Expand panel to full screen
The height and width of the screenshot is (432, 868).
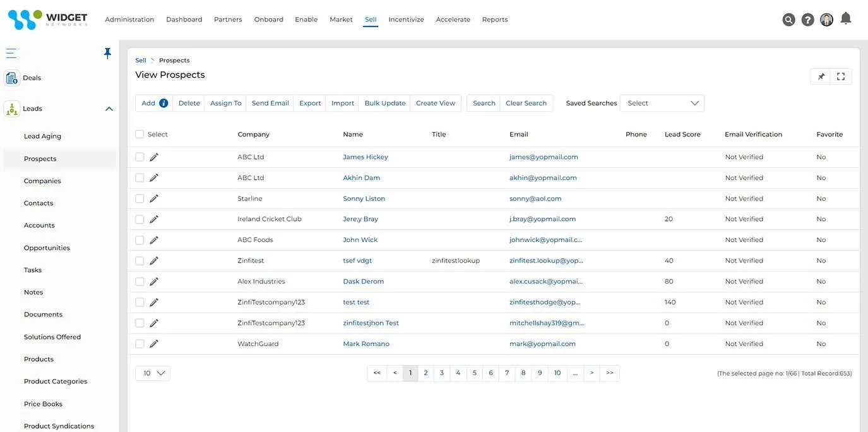[x=841, y=76]
